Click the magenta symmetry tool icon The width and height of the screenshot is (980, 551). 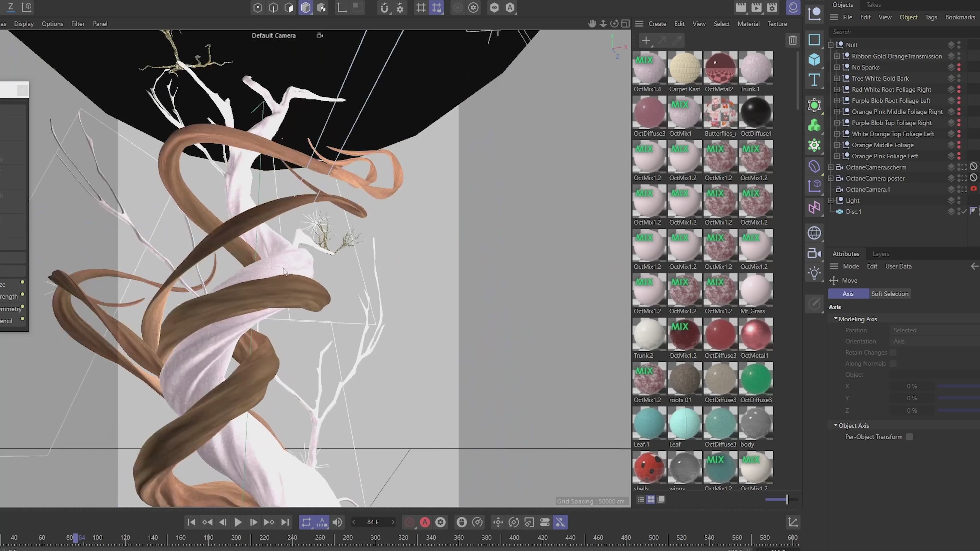[814, 208]
